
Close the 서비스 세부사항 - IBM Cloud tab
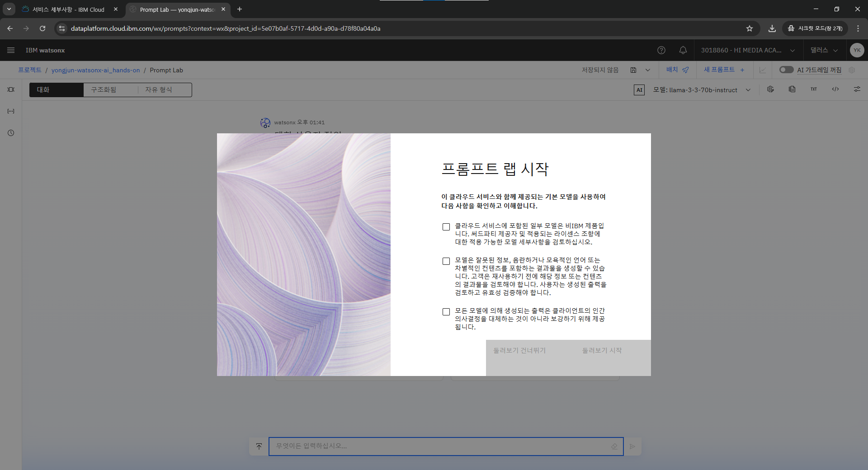pos(116,9)
